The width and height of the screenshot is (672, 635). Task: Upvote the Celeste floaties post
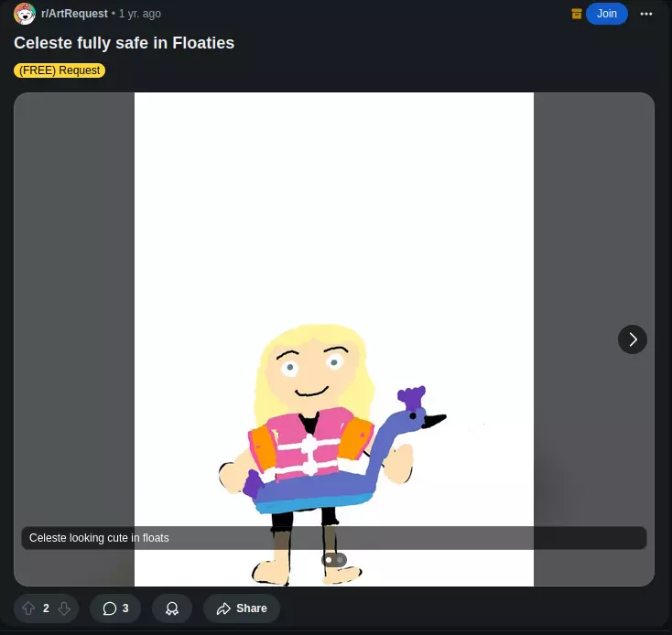point(28,608)
